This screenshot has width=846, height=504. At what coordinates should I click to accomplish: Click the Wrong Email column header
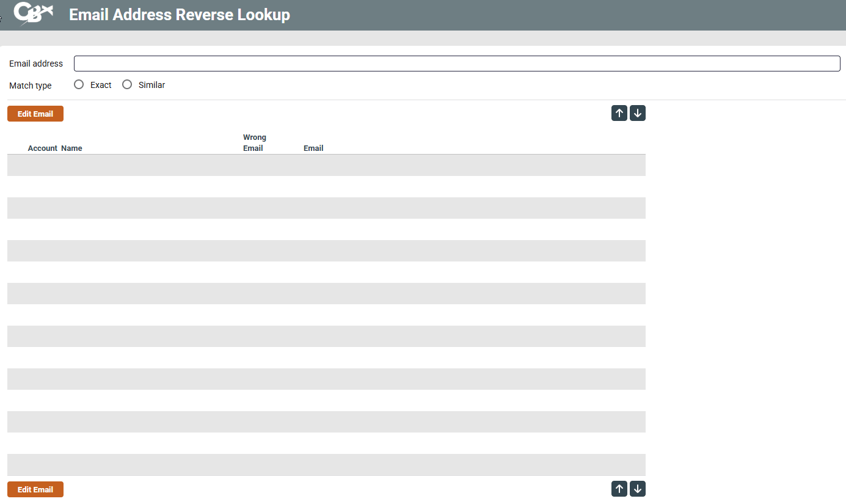pyautogui.click(x=254, y=143)
